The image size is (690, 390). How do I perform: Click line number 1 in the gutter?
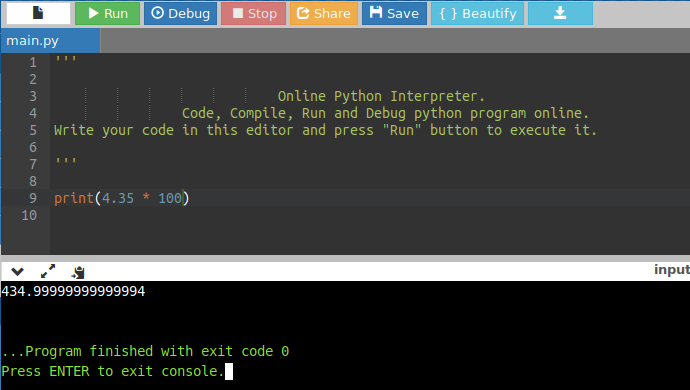coord(33,63)
